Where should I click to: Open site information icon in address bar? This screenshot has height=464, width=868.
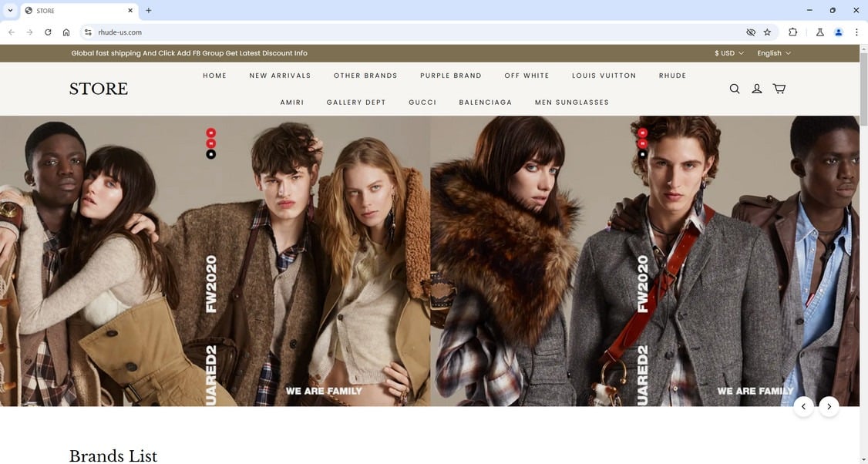(87, 32)
